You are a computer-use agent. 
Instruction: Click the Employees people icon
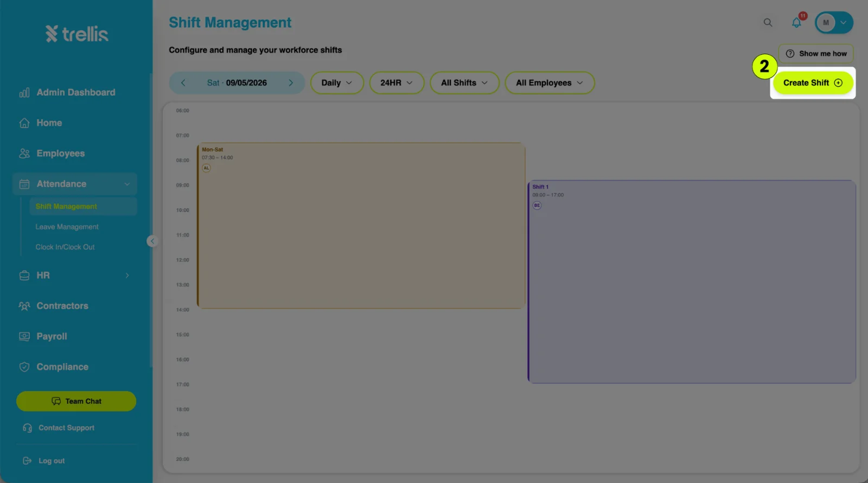tap(24, 153)
